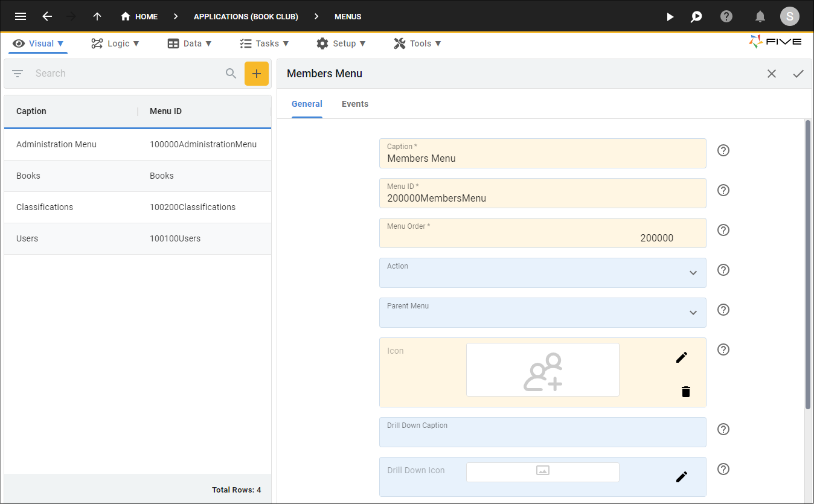Image resolution: width=814 pixels, height=504 pixels.
Task: Expand the Action dropdown
Action: pyautogui.click(x=693, y=273)
